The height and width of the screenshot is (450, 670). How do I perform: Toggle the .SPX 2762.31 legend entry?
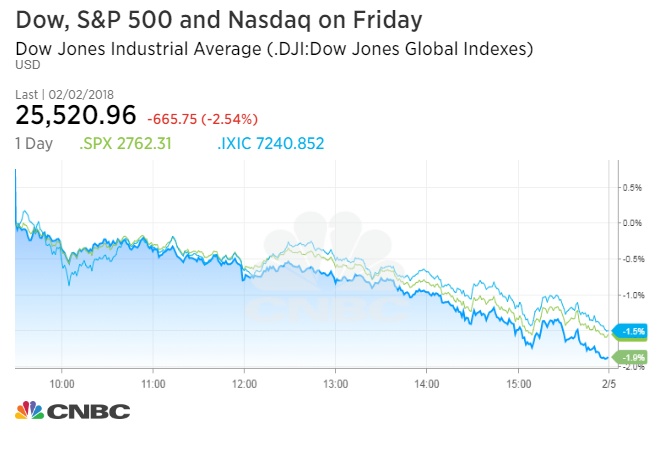coord(125,143)
